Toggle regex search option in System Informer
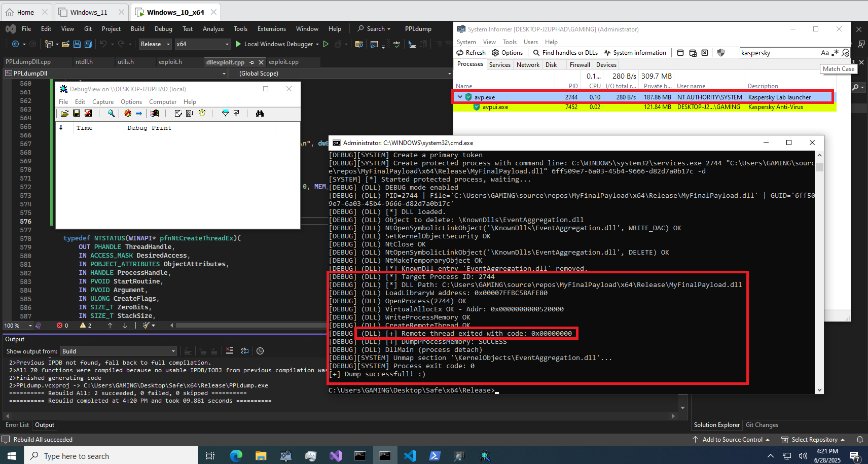The width and height of the screenshot is (868, 464). pos(835,53)
